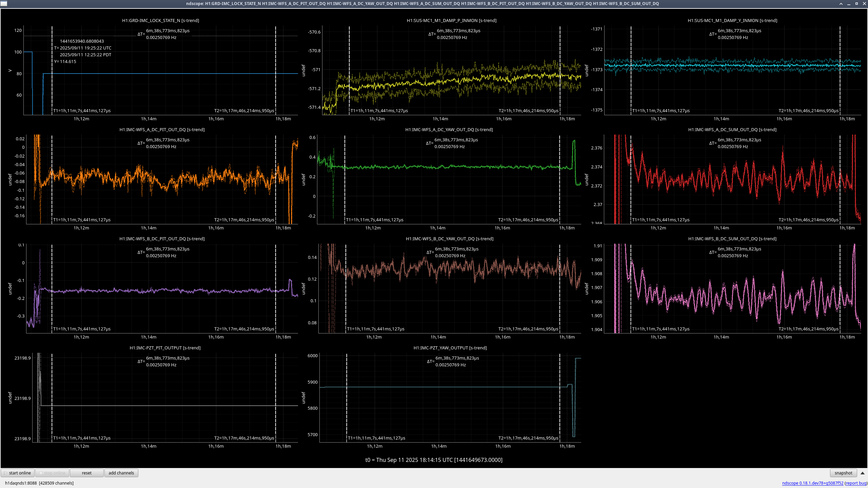Select the H1:SUS-MC1_M1_DAMP_P_INMON plot title

(451, 20)
